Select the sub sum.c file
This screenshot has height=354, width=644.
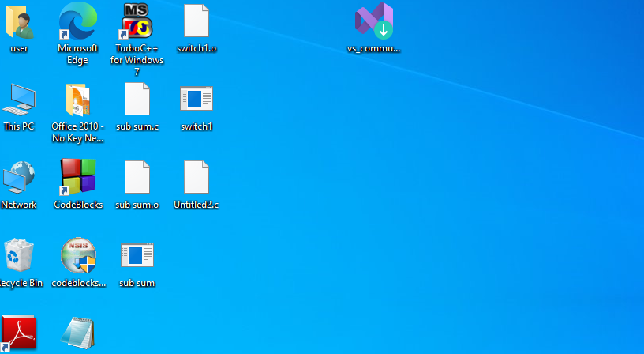tap(137, 100)
